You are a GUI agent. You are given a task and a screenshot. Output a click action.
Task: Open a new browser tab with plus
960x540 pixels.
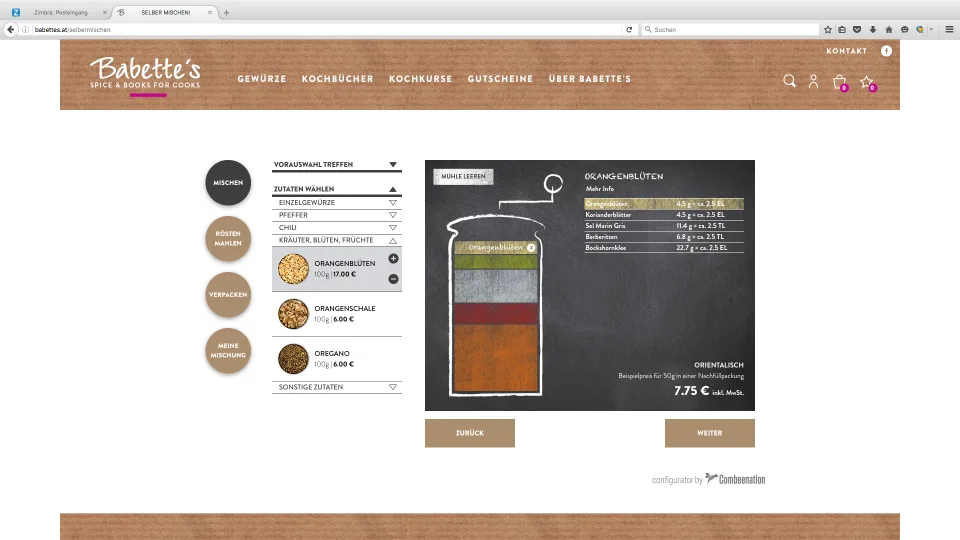(226, 12)
